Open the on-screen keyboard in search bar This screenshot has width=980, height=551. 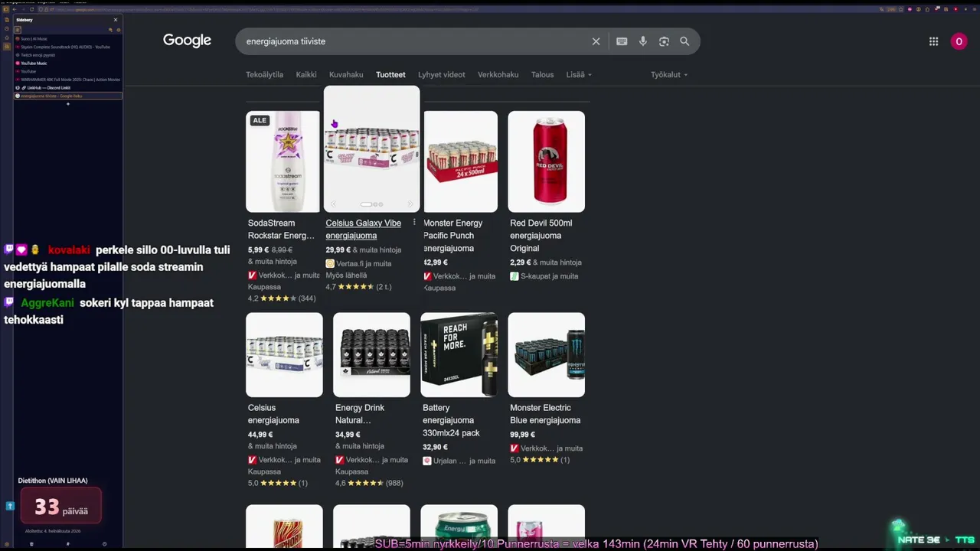622,41
